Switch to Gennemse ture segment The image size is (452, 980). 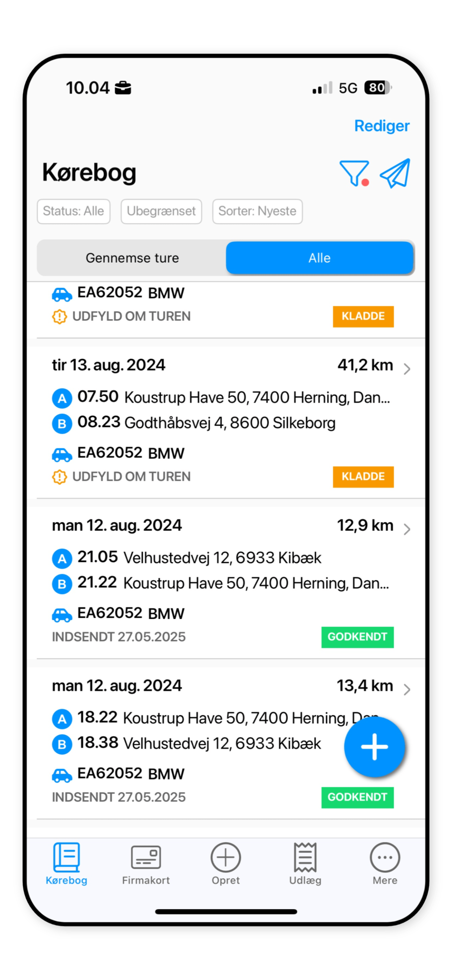(x=132, y=258)
